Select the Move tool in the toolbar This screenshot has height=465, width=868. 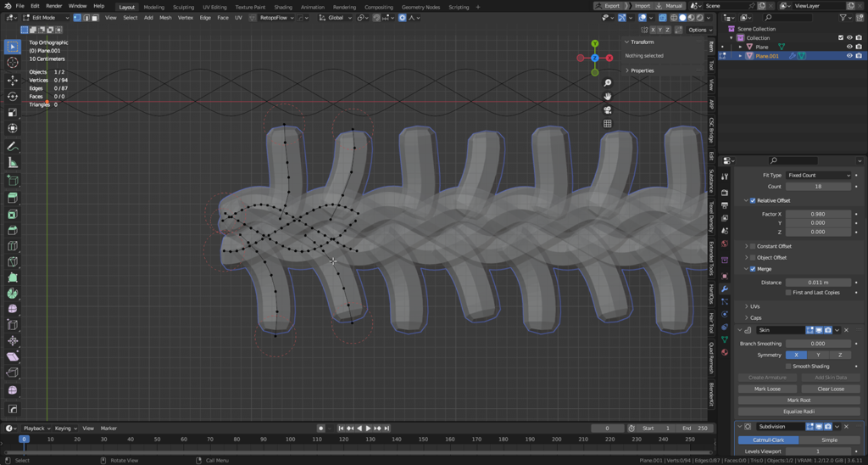[13, 80]
